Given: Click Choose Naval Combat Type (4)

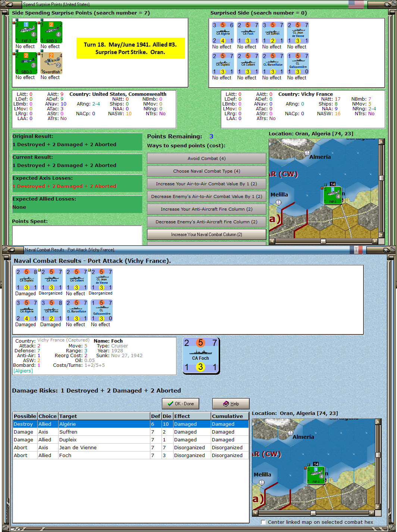Looking at the screenshot, I should coord(207,171).
